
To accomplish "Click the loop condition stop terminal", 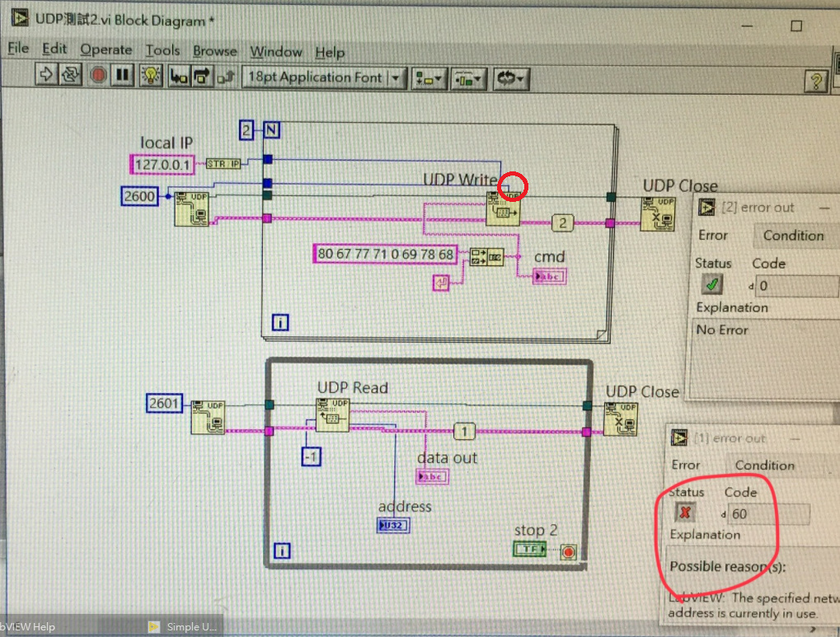I will 569,551.
